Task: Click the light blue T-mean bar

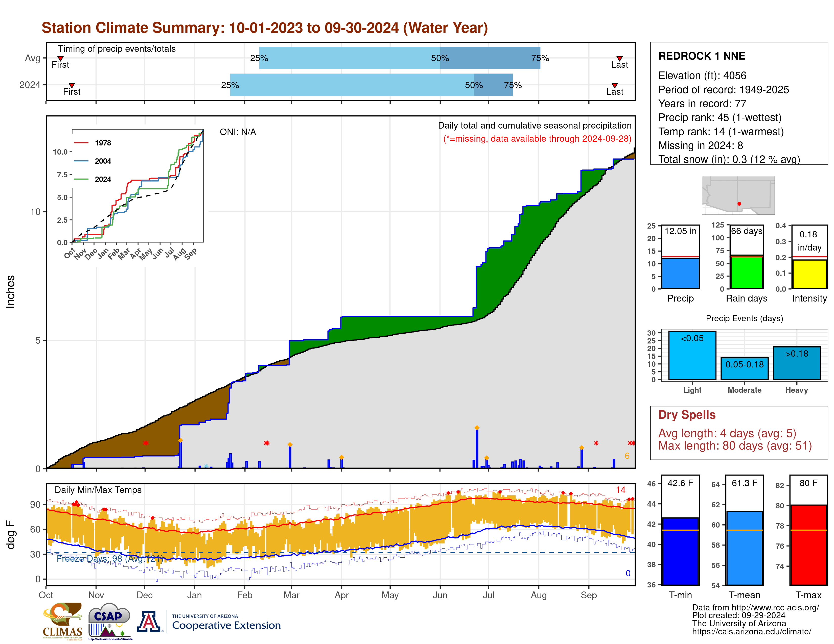Action: tap(744, 548)
